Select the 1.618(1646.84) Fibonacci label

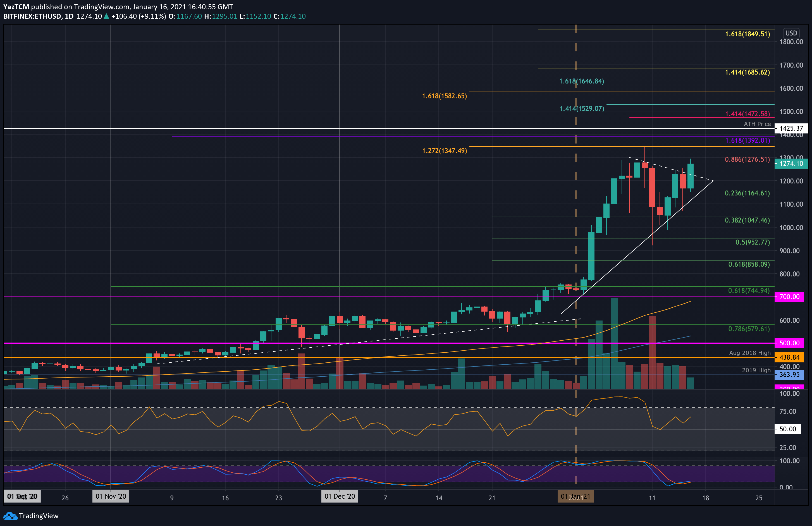(581, 81)
